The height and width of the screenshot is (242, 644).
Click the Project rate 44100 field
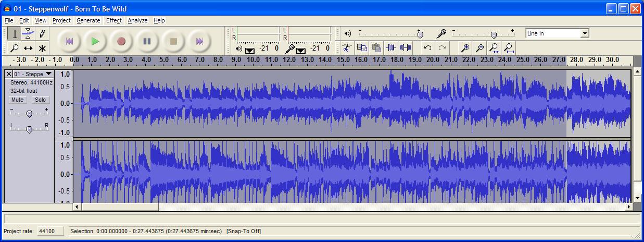pos(50,231)
